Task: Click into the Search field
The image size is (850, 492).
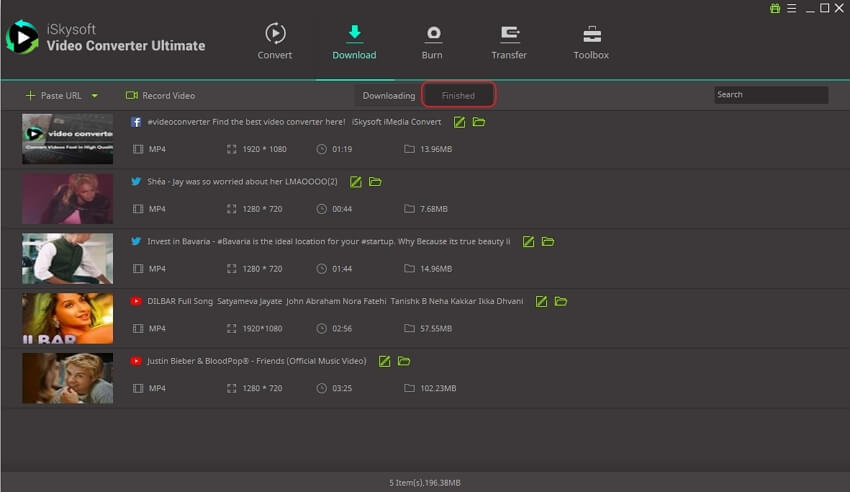Action: (770, 95)
